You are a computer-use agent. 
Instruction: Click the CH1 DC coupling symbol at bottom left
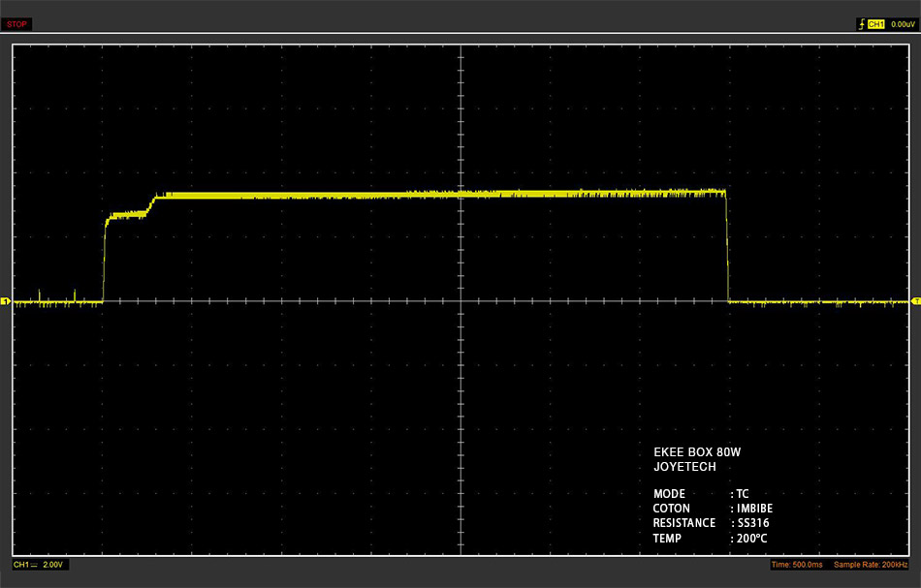click(34, 565)
